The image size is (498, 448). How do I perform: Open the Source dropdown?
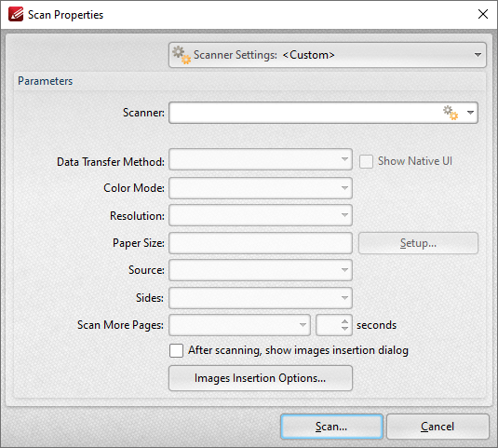pos(261,270)
